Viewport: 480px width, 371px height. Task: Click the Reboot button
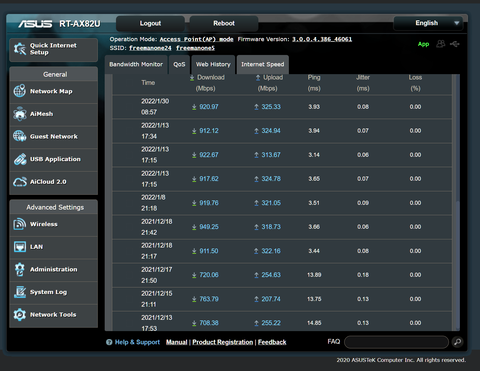pyautogui.click(x=224, y=23)
